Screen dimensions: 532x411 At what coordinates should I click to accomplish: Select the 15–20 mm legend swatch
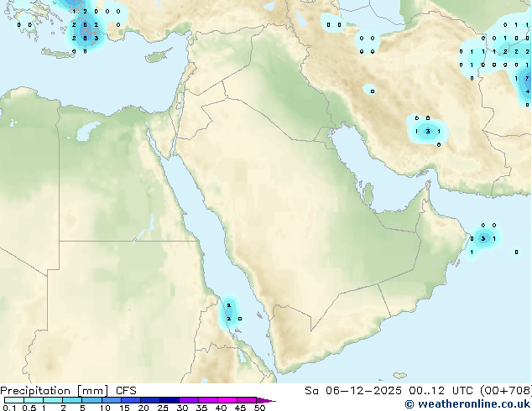[x=131, y=400]
